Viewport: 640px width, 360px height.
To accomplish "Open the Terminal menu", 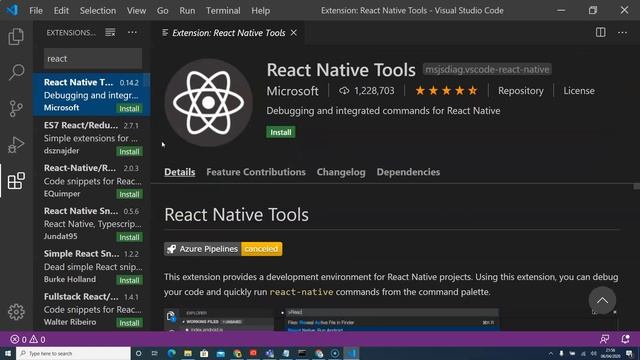I will [x=223, y=11].
